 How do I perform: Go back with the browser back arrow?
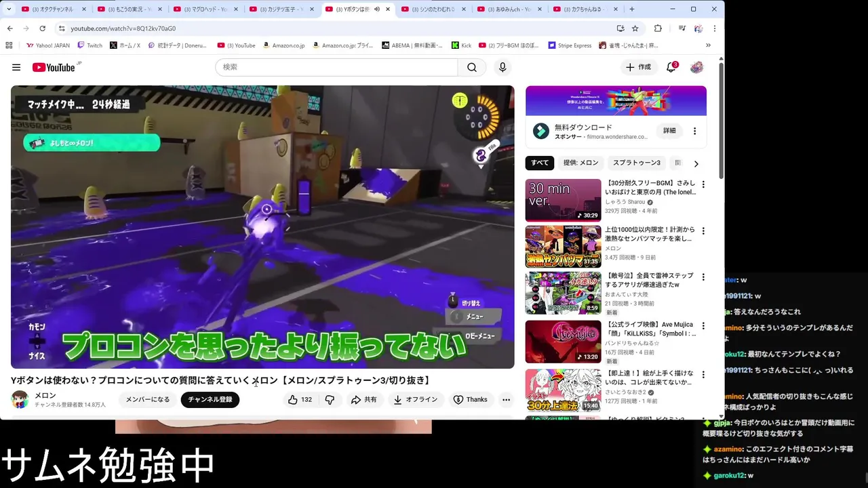pyautogui.click(x=9, y=28)
